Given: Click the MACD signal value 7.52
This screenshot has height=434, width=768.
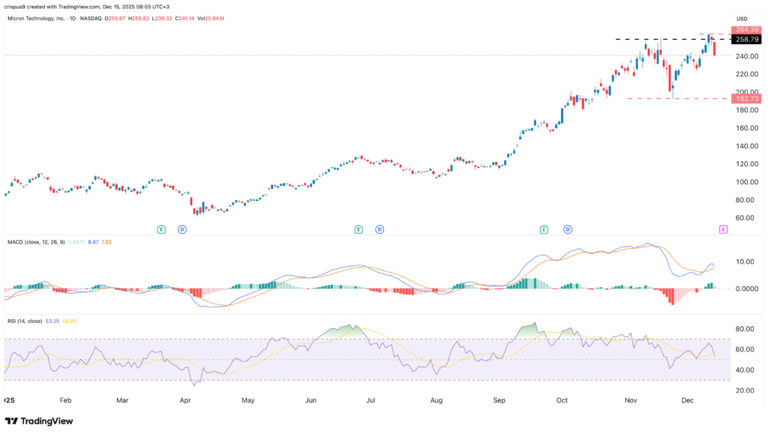Looking at the screenshot, I should (106, 242).
